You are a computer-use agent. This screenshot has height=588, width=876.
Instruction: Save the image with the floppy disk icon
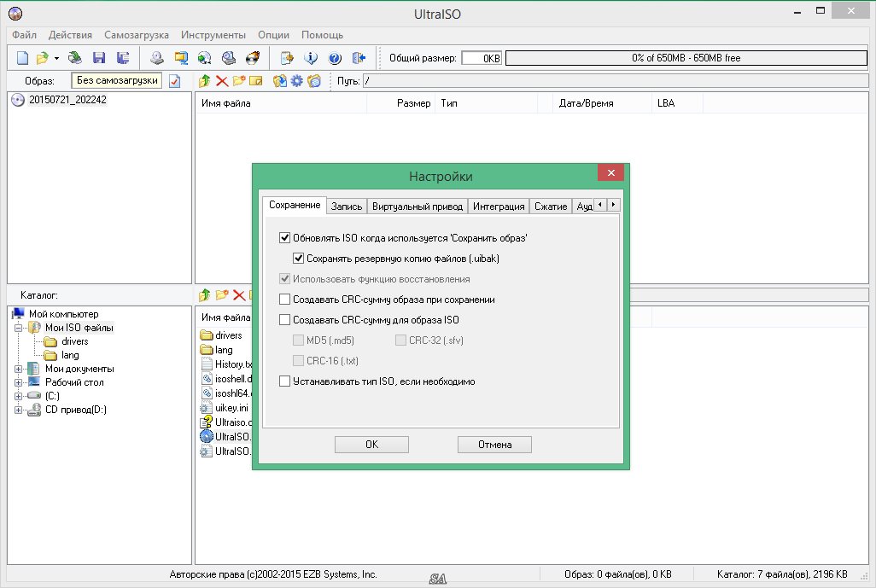coord(99,57)
